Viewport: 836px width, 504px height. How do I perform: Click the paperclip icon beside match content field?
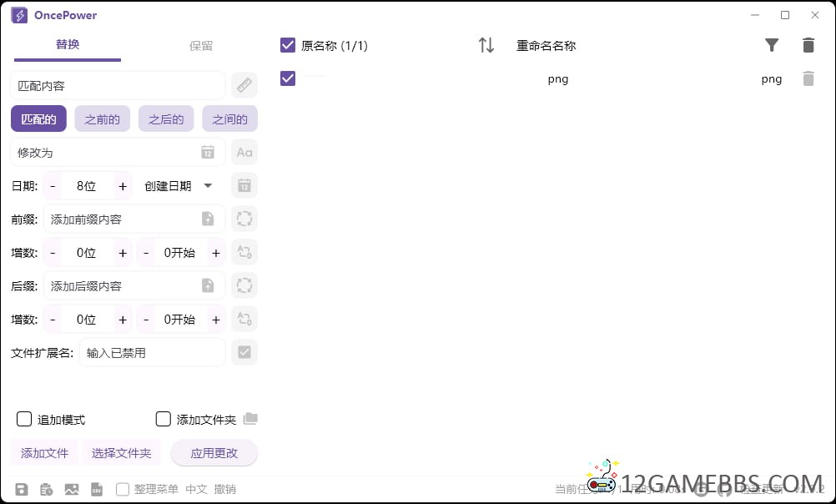pyautogui.click(x=244, y=84)
